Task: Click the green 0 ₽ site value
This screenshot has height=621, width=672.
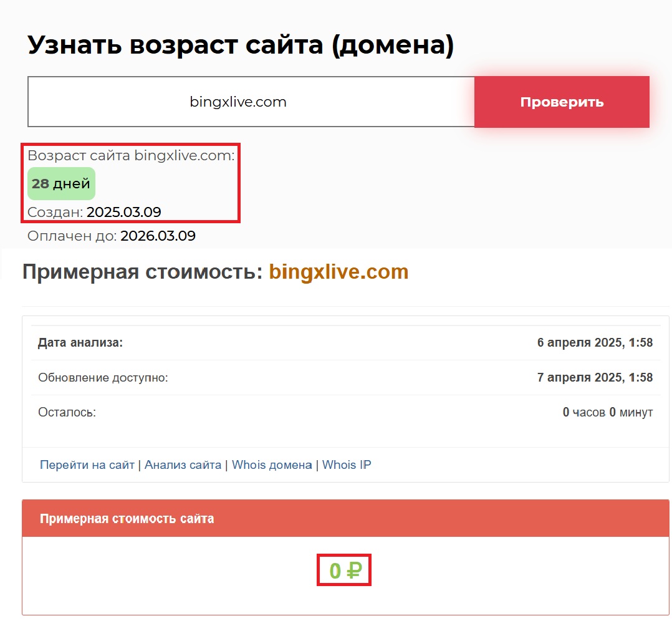Action: (x=345, y=570)
